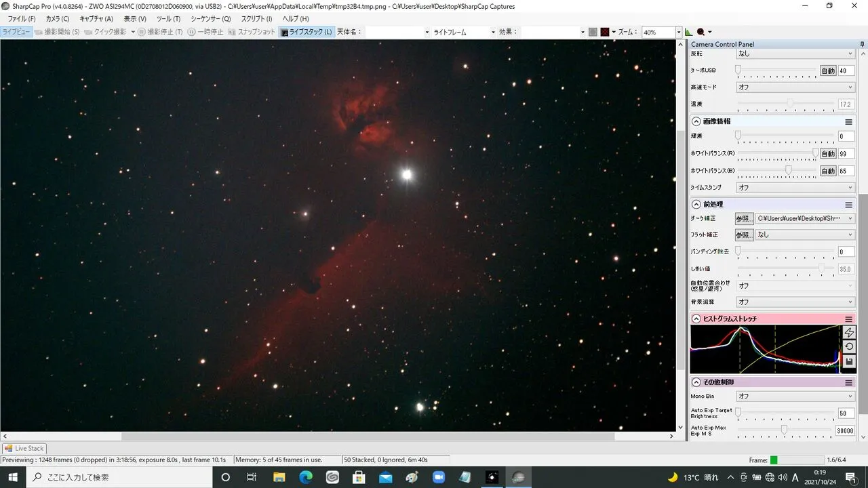Click the histogram stretch reset icon

point(849,346)
